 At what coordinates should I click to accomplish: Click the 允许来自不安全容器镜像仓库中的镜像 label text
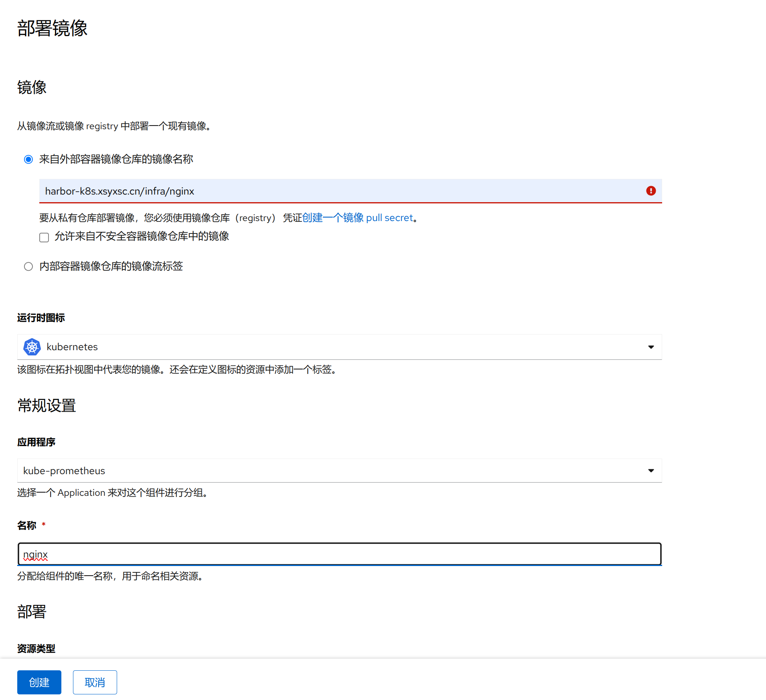pyautogui.click(x=142, y=236)
